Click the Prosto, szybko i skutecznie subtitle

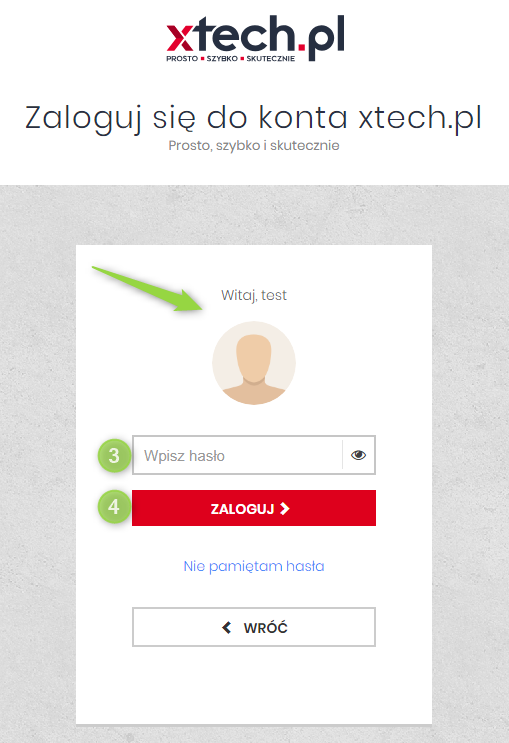254,145
